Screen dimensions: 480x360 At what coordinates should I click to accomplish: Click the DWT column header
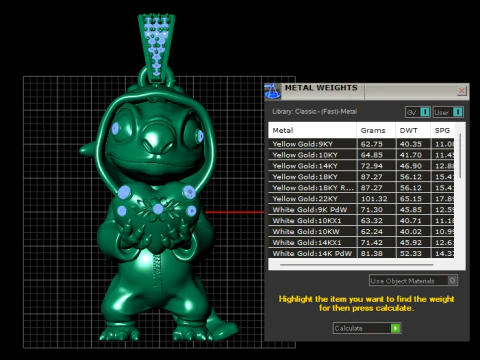(413, 130)
